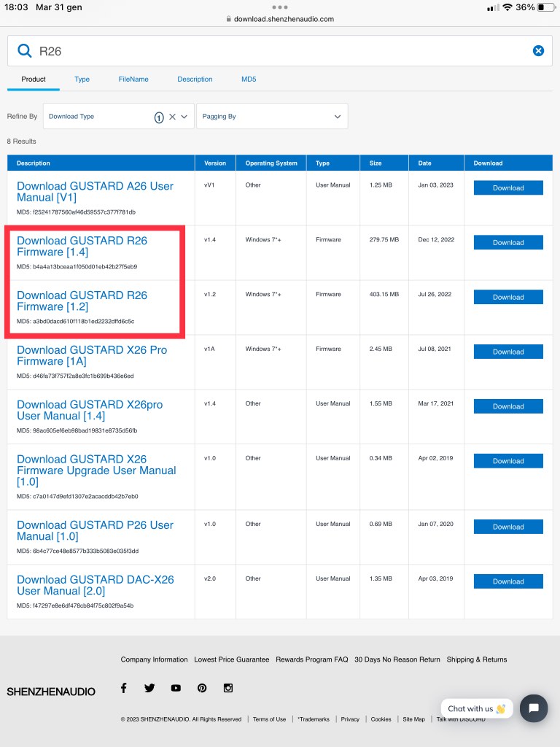Select the 403.15 MB size cell
This screenshot has width=560, height=747.
coord(384,294)
